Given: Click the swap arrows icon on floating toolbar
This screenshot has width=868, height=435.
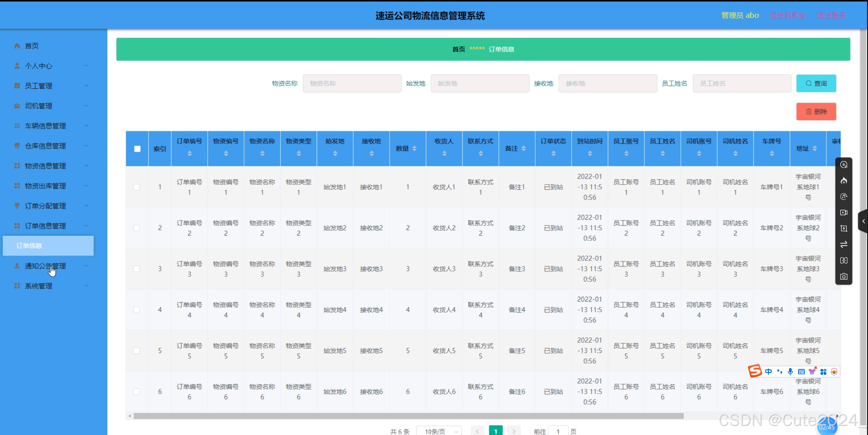Looking at the screenshot, I should point(843,245).
